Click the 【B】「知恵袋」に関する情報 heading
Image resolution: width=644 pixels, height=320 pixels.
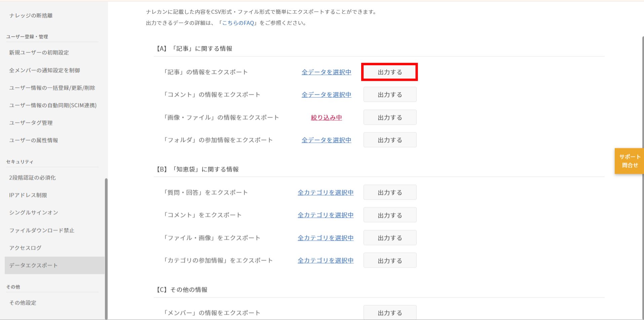point(197,169)
